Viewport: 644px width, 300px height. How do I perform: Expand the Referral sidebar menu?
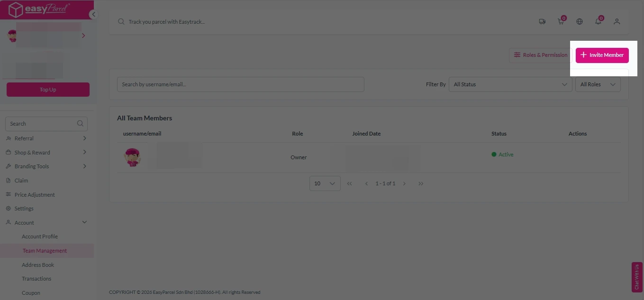coord(46,138)
